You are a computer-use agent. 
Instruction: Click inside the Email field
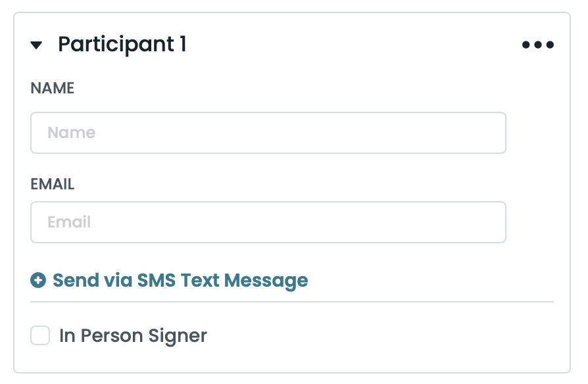point(268,222)
